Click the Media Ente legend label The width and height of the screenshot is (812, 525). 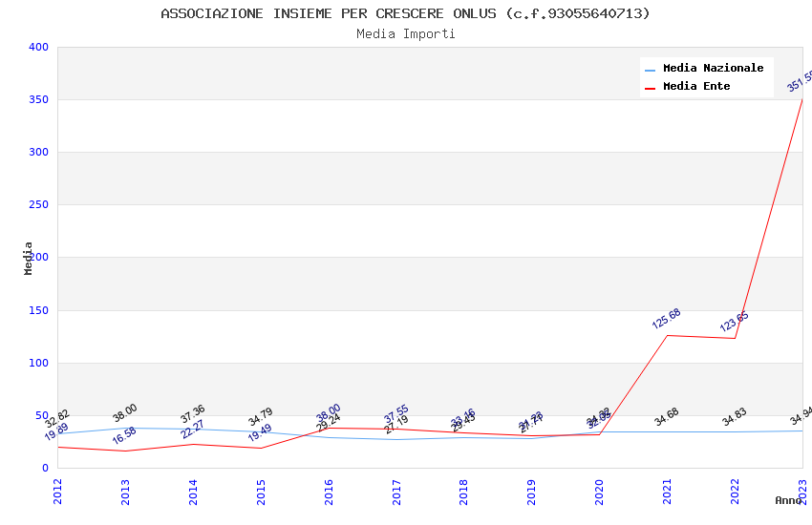coord(696,86)
